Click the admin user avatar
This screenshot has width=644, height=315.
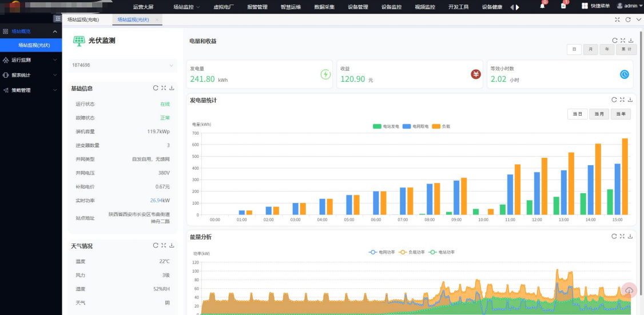click(x=619, y=6)
